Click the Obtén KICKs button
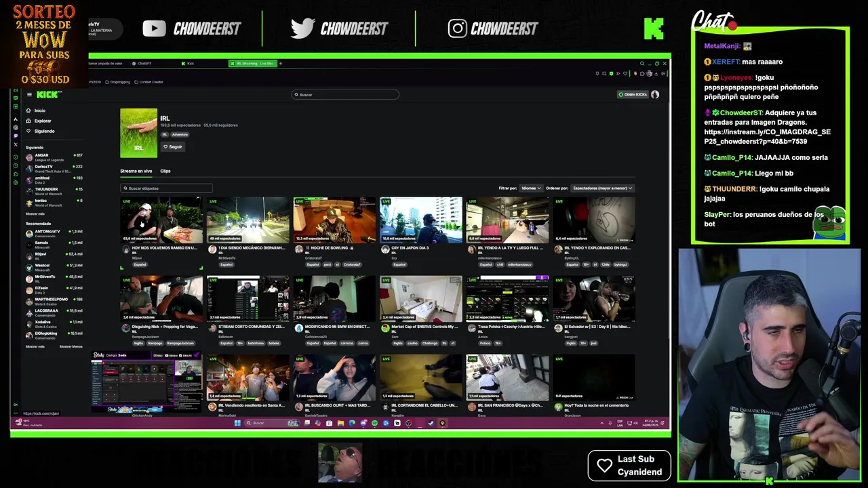This screenshot has width=868, height=488. pos(633,94)
